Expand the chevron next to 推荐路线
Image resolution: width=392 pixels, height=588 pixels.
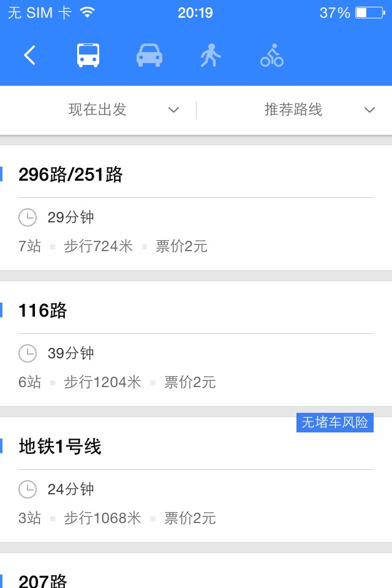[369, 110]
